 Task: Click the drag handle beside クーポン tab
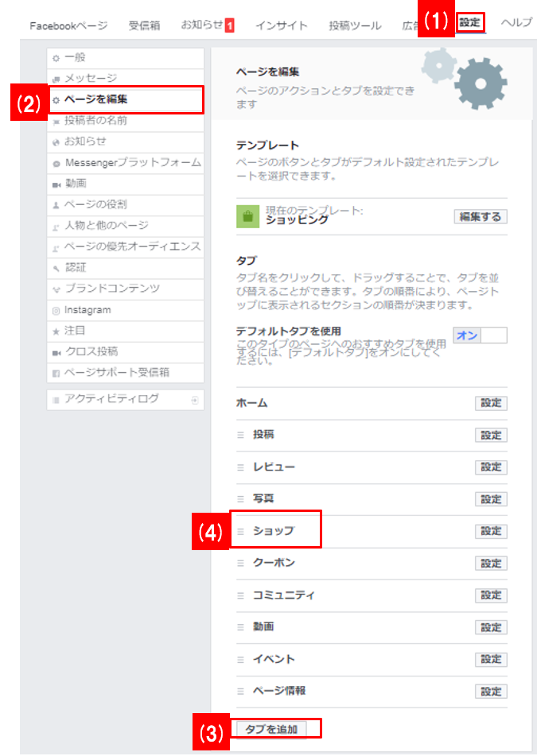pos(240,564)
